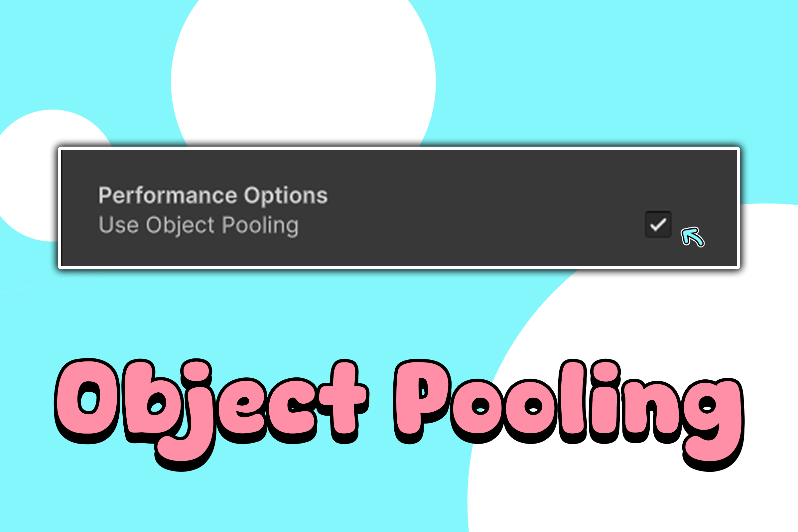Click the word Options in the heading
This screenshot has width=798, height=532.
coord(286,196)
